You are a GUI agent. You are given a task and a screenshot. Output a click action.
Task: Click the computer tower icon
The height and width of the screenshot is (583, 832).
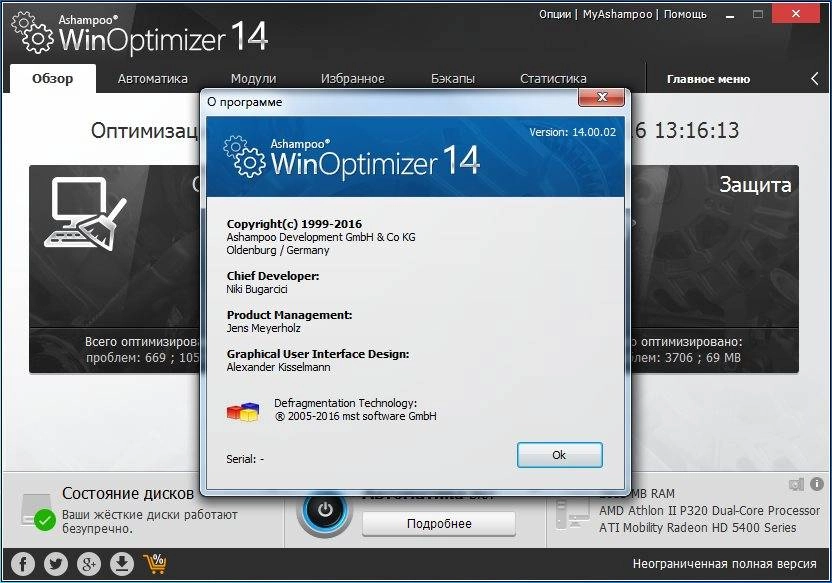point(571,515)
